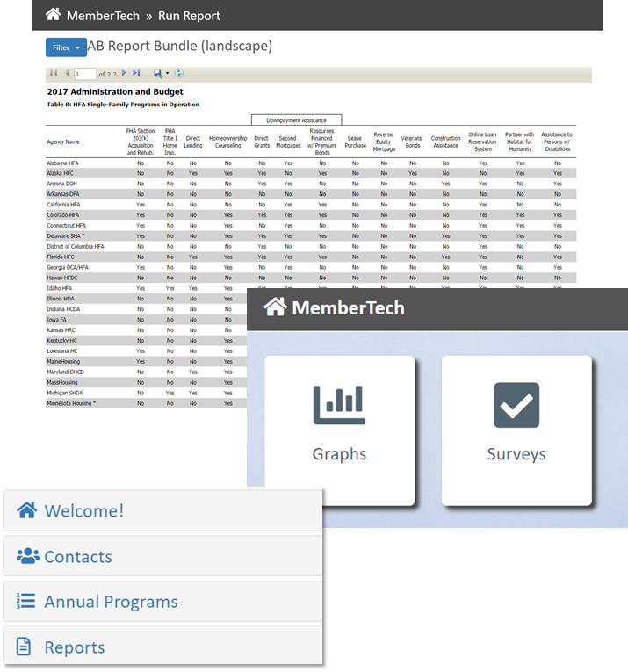Expand the export format dropdown arrow
The image size is (628, 672).
[168, 73]
